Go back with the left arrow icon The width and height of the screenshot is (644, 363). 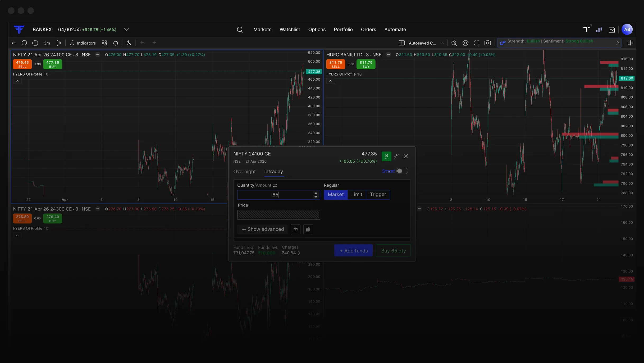click(x=14, y=43)
